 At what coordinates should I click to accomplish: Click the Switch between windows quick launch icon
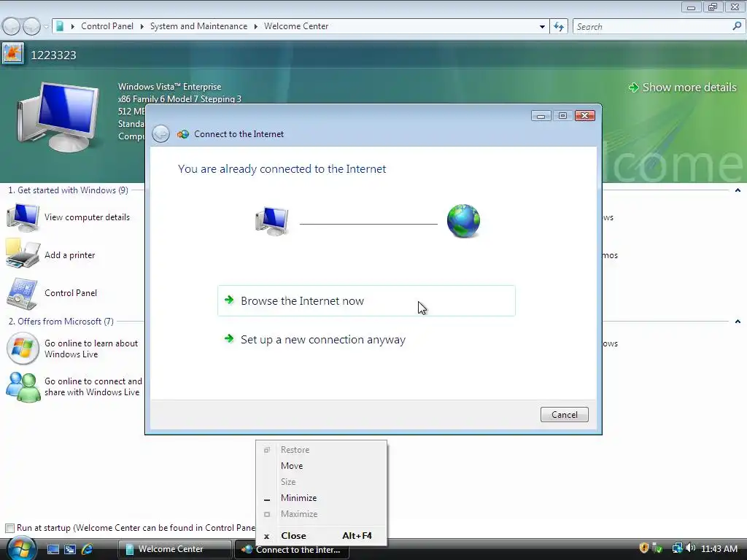(70, 549)
